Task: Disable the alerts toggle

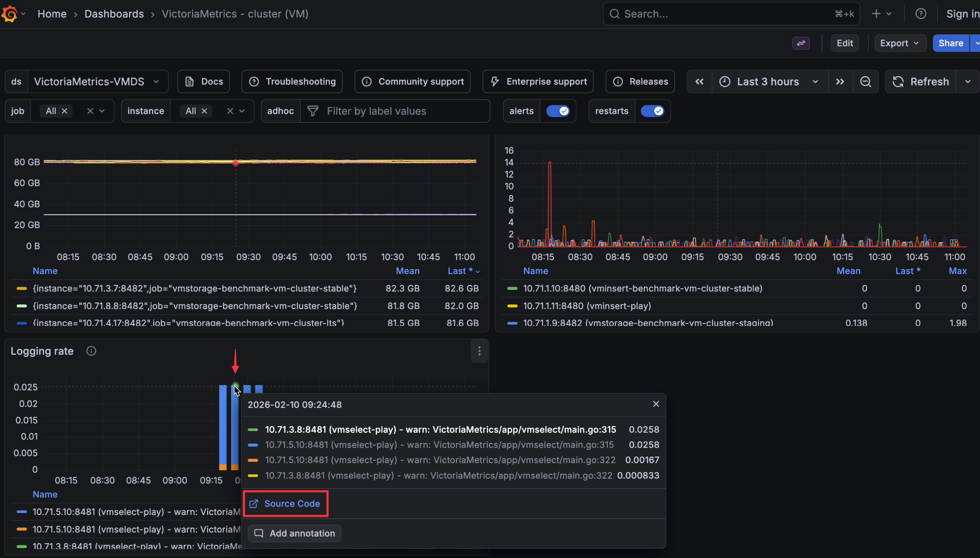Action: tap(558, 111)
